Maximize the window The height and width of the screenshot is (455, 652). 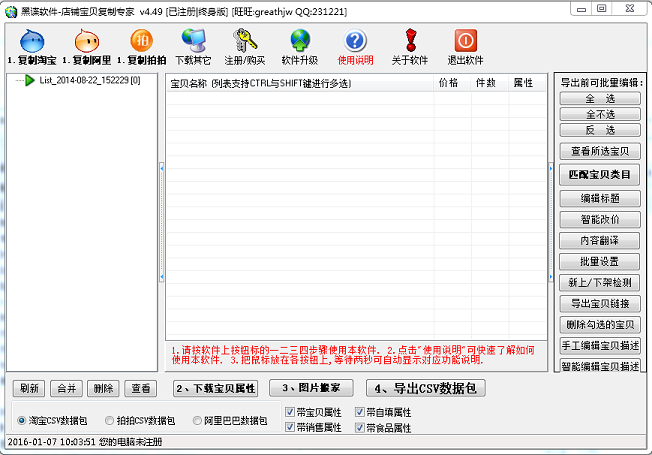click(x=601, y=9)
